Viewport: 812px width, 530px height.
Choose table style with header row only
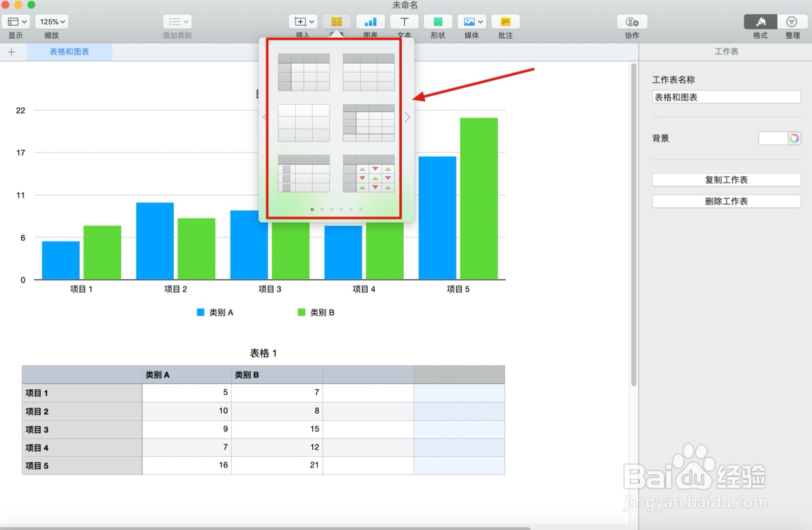(x=369, y=72)
